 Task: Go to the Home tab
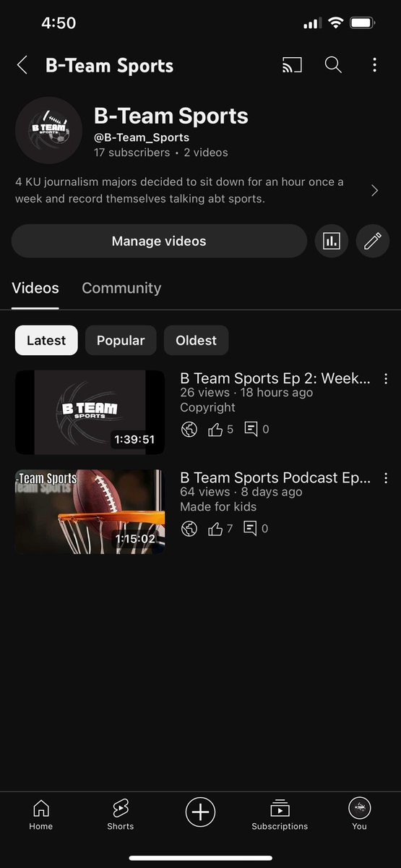[x=41, y=814]
